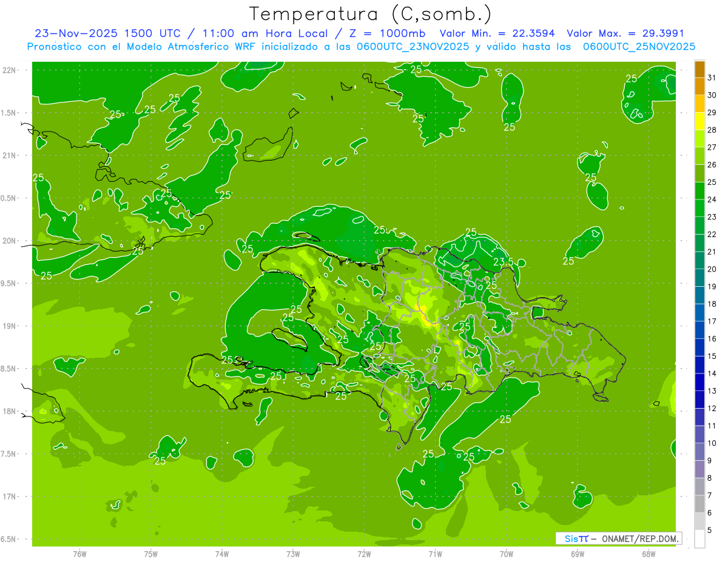The height and width of the screenshot is (562, 728).
Task: Select the legend swatch between 29 and 30
Action: click(x=699, y=104)
